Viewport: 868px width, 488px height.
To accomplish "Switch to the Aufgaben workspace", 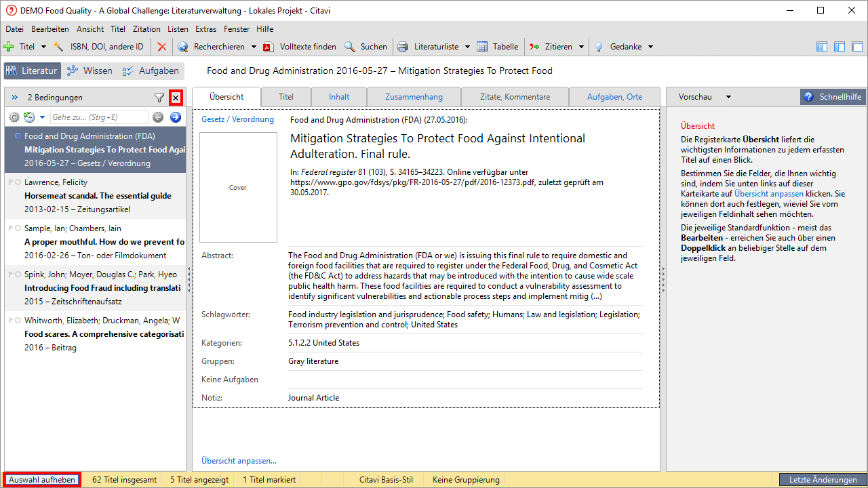I will click(x=151, y=70).
